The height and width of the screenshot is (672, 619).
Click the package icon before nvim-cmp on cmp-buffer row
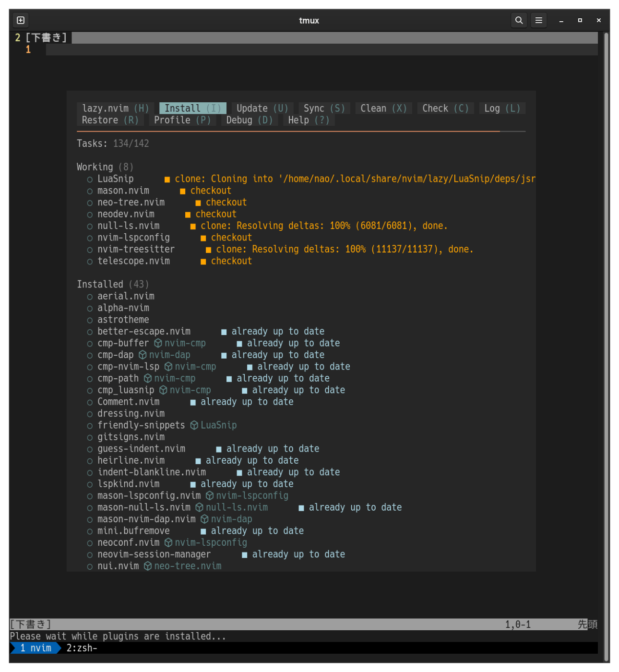[158, 343]
